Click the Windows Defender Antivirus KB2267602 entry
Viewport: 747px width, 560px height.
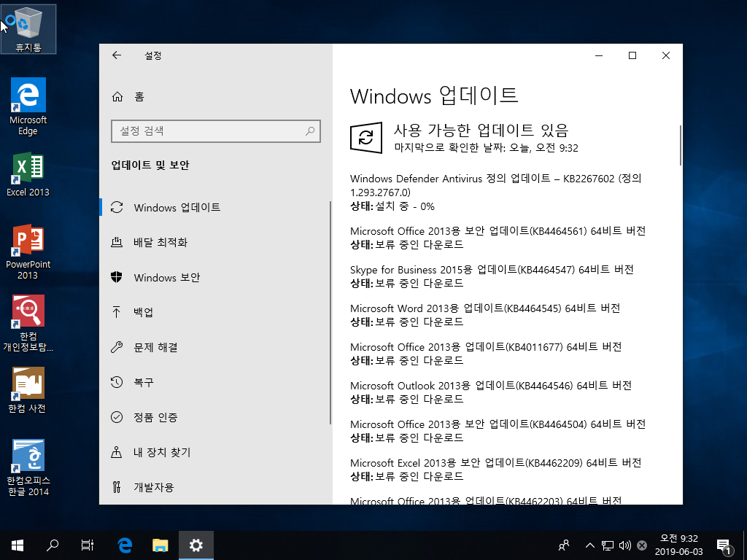(x=495, y=192)
